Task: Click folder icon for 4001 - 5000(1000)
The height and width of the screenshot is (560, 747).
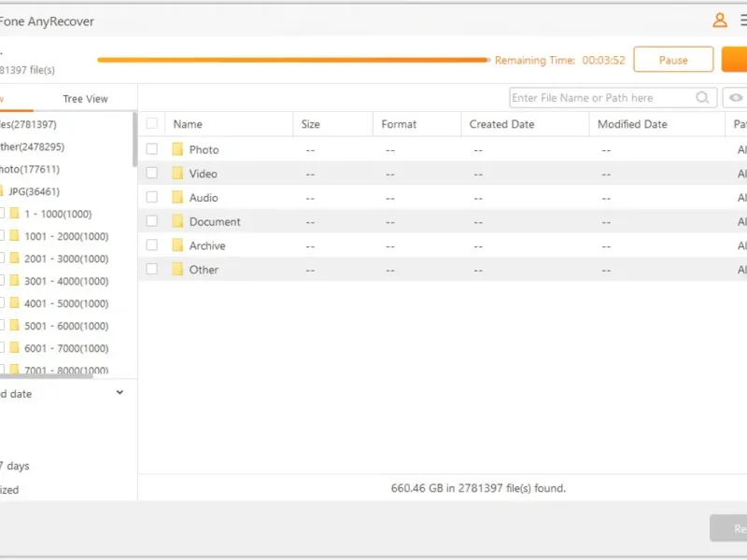Action: (15, 302)
